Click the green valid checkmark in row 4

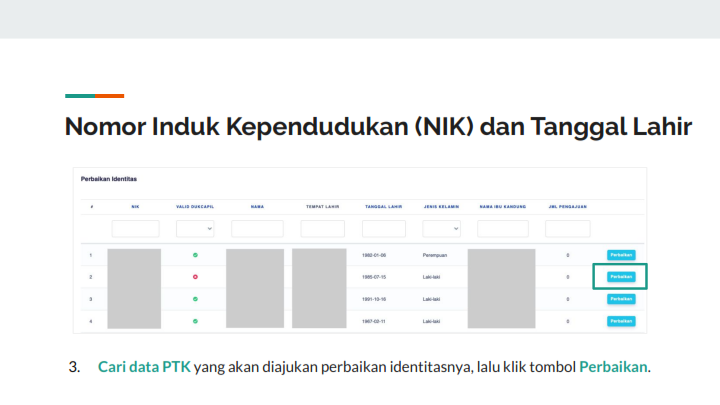[x=195, y=321]
